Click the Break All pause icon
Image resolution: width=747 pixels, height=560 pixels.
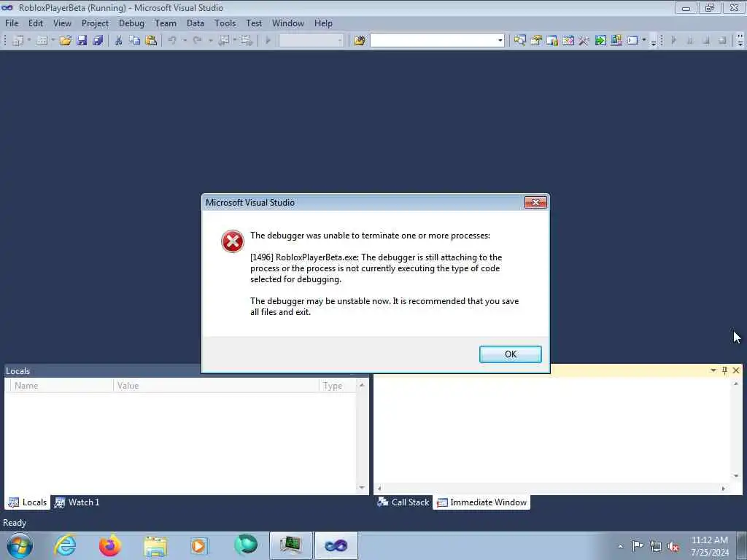[689, 41]
